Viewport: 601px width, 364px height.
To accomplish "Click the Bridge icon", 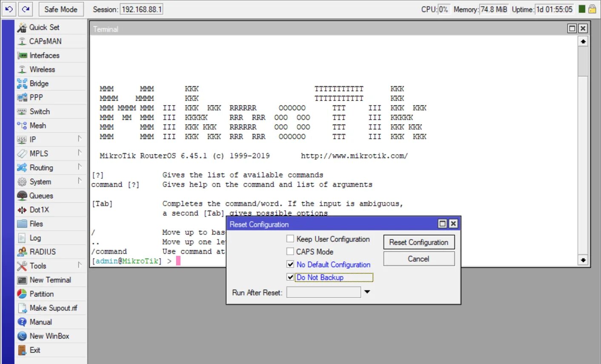I will point(22,84).
